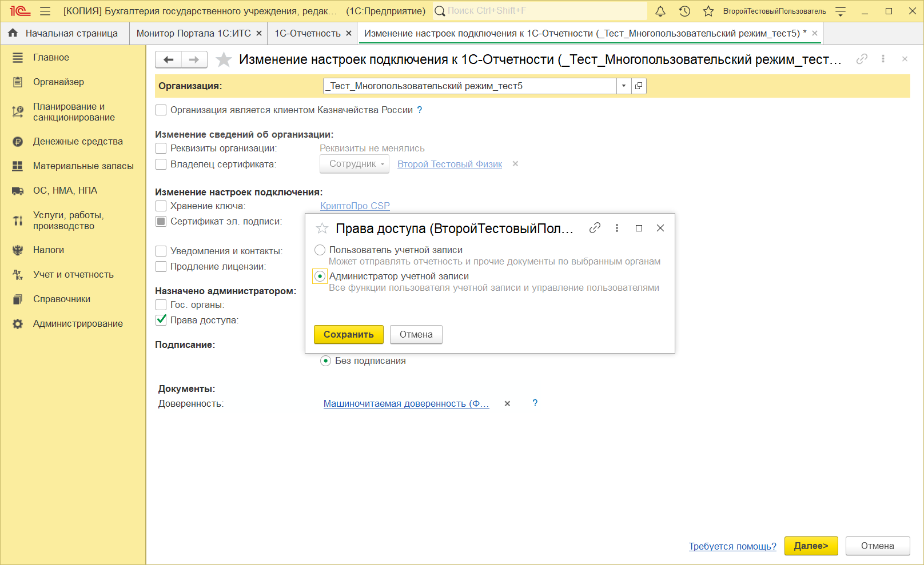This screenshot has height=565, width=924.
Task: Open more menu in access rights dialog
Action: 617,228
